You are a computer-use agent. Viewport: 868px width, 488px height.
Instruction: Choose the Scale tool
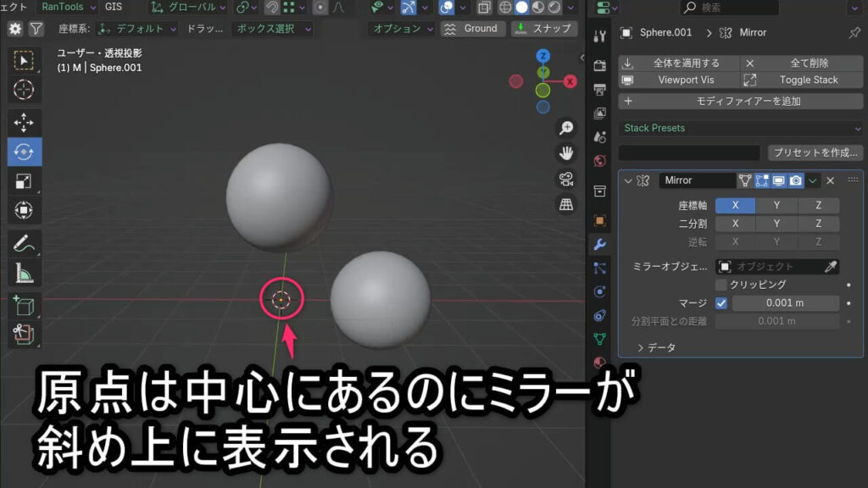24,180
